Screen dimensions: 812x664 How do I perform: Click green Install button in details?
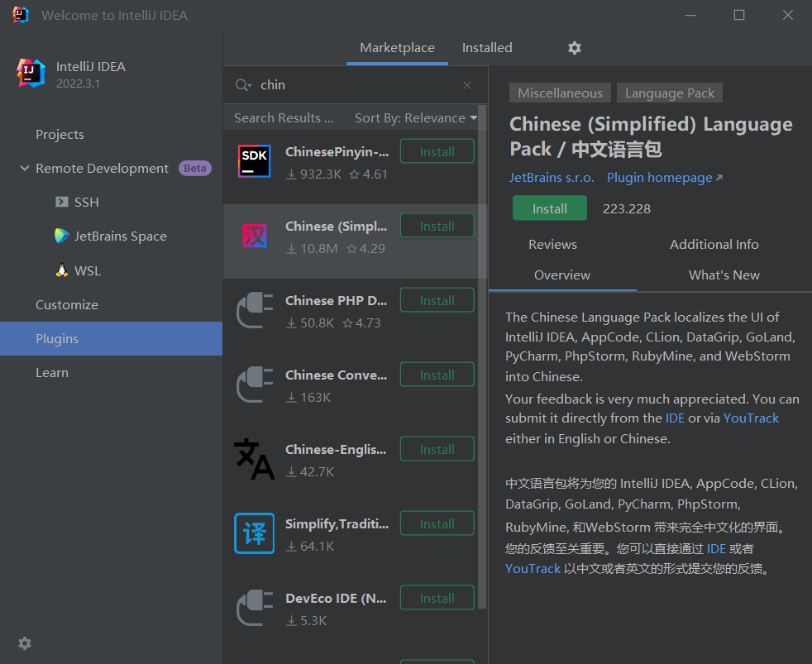pyautogui.click(x=549, y=208)
